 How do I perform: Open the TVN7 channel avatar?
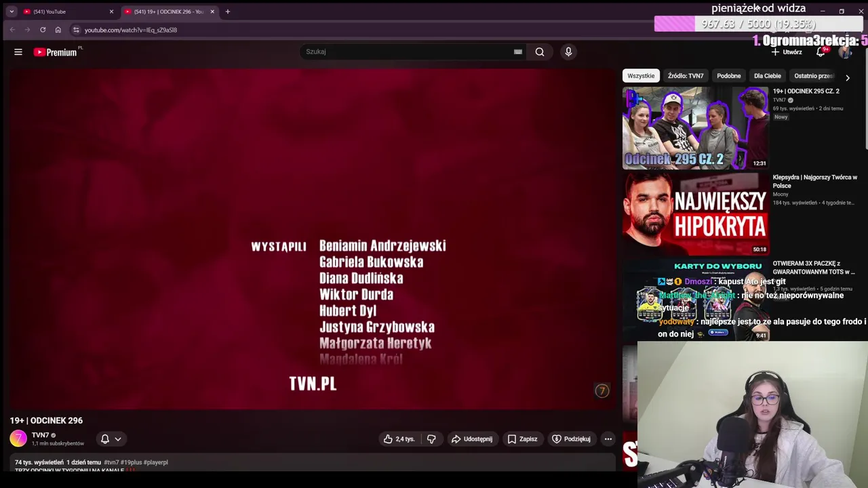pyautogui.click(x=18, y=439)
